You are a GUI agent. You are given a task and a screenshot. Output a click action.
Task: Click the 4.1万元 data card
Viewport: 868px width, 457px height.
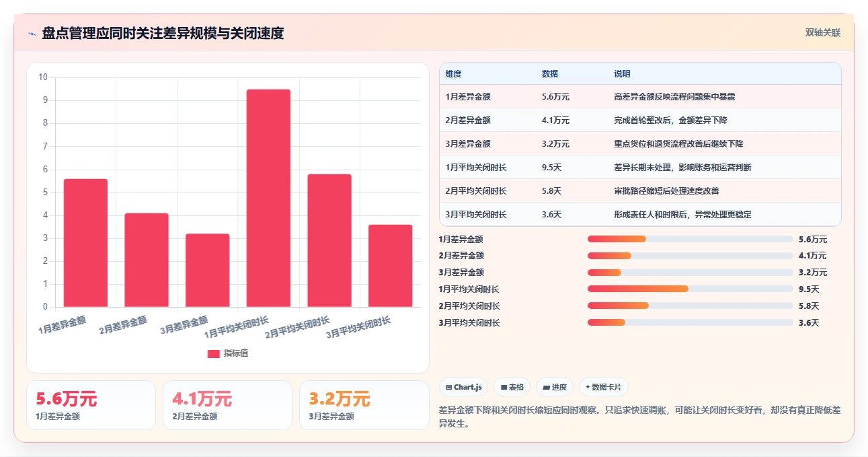click(x=227, y=405)
